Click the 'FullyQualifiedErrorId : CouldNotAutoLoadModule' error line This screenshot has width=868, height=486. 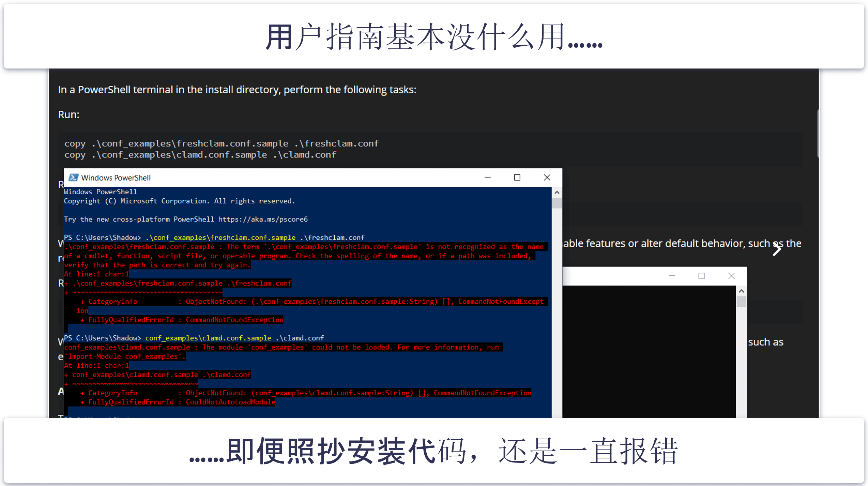[x=178, y=402]
